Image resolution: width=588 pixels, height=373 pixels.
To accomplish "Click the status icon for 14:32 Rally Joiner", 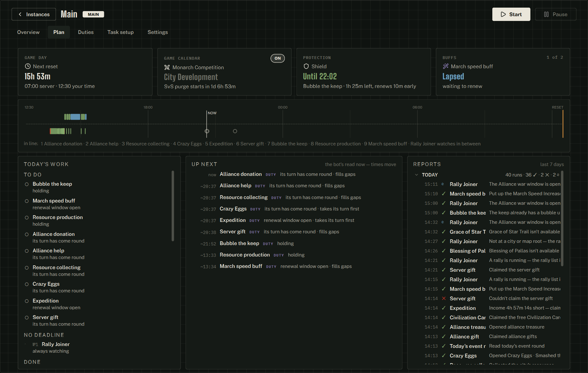I will point(442,222).
